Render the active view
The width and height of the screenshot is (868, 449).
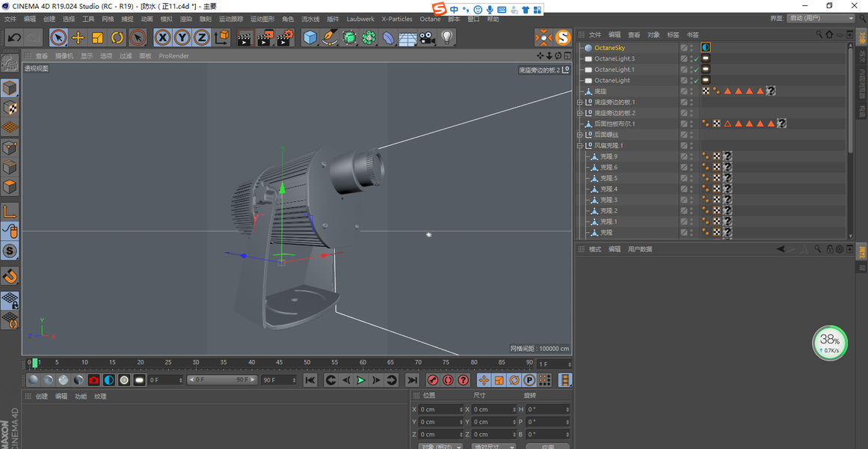[246, 37]
